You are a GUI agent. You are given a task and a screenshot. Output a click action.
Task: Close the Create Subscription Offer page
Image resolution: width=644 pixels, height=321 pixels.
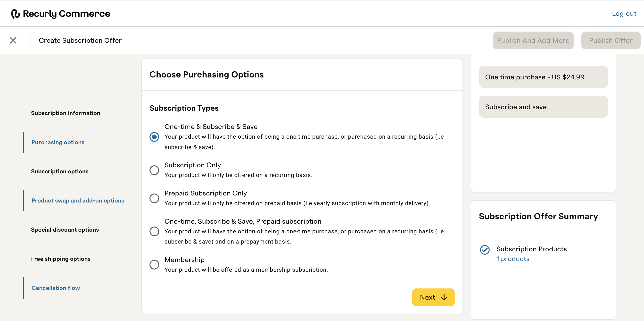click(13, 40)
